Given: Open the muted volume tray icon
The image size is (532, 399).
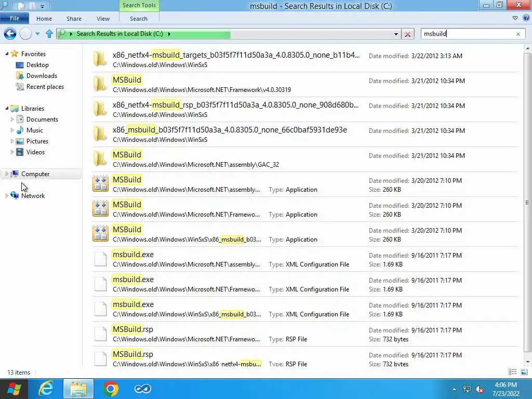Looking at the screenshot, I should point(480,389).
